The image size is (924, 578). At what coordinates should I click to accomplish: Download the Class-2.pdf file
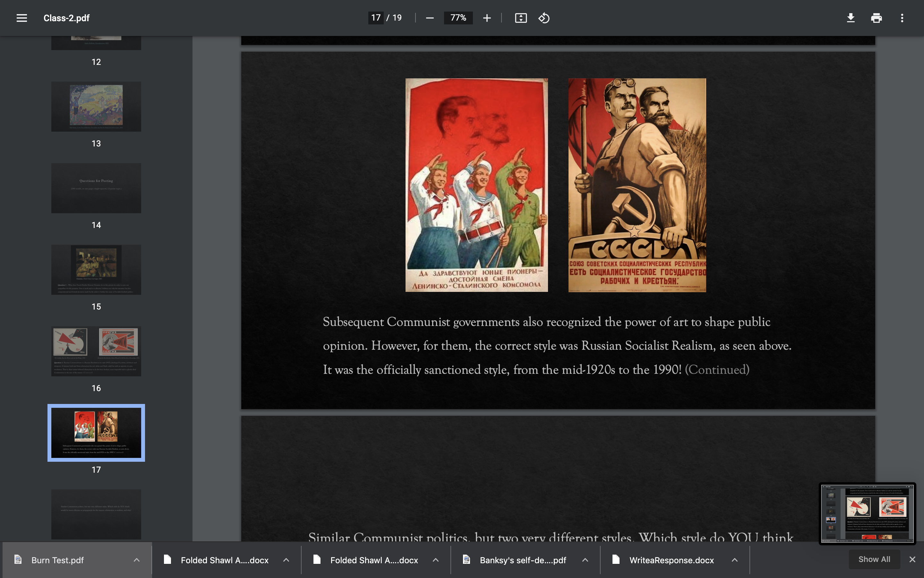pos(851,18)
